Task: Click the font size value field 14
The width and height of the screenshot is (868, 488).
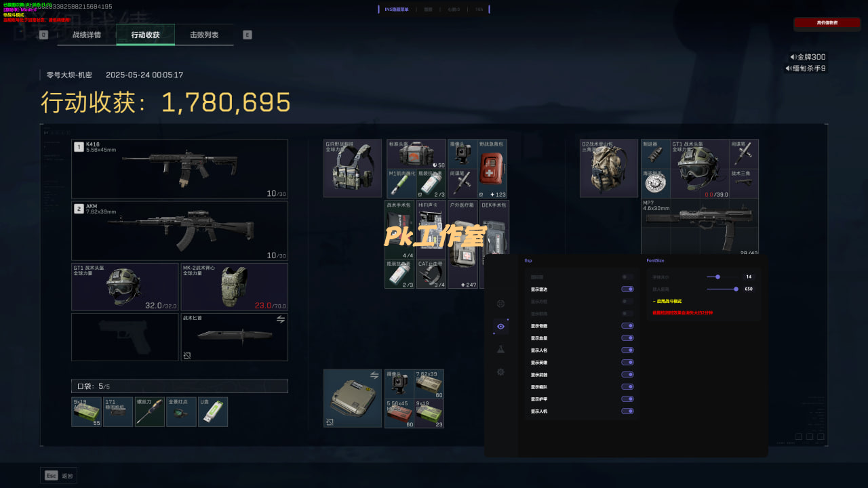Action: tap(749, 277)
